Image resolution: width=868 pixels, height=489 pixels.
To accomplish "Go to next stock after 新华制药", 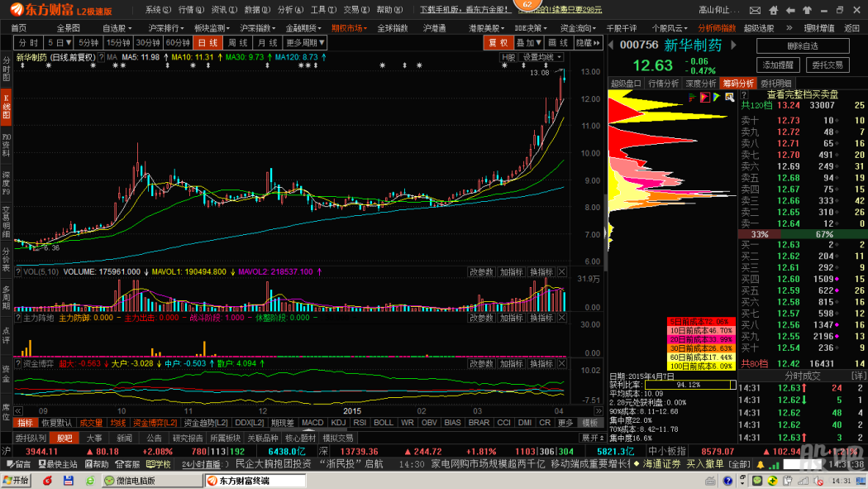I will [x=734, y=46].
